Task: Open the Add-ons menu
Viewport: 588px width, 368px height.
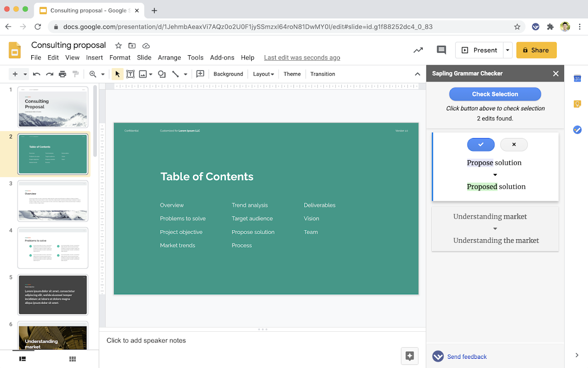Action: [222, 57]
